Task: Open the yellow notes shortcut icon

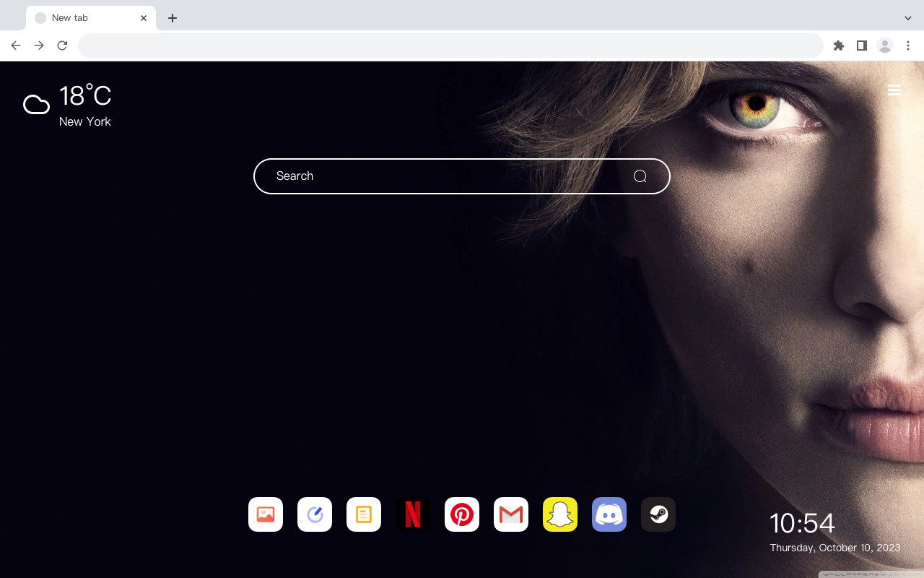Action: pyautogui.click(x=364, y=514)
